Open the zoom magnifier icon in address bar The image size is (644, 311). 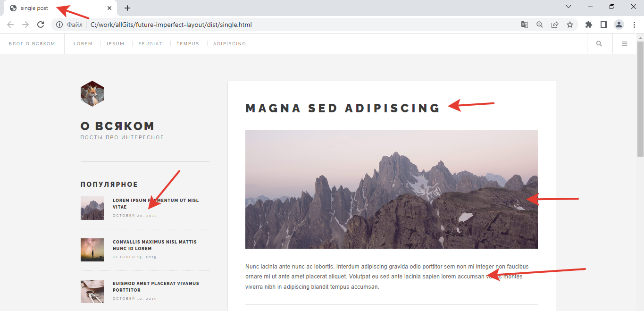point(540,25)
